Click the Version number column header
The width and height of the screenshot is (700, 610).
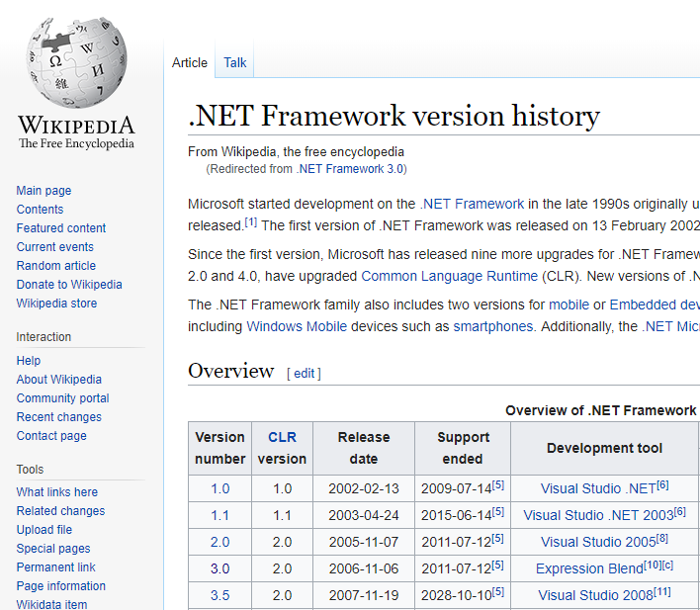pyautogui.click(x=220, y=448)
